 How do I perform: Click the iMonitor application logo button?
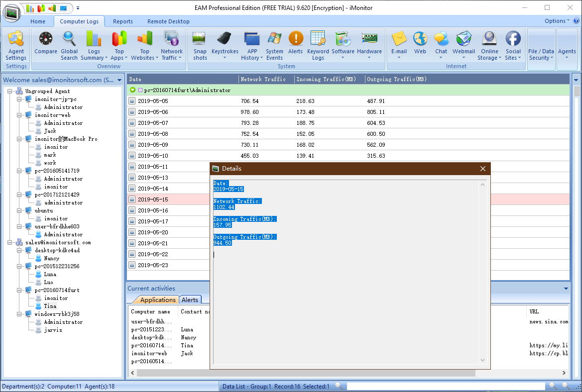tap(12, 13)
